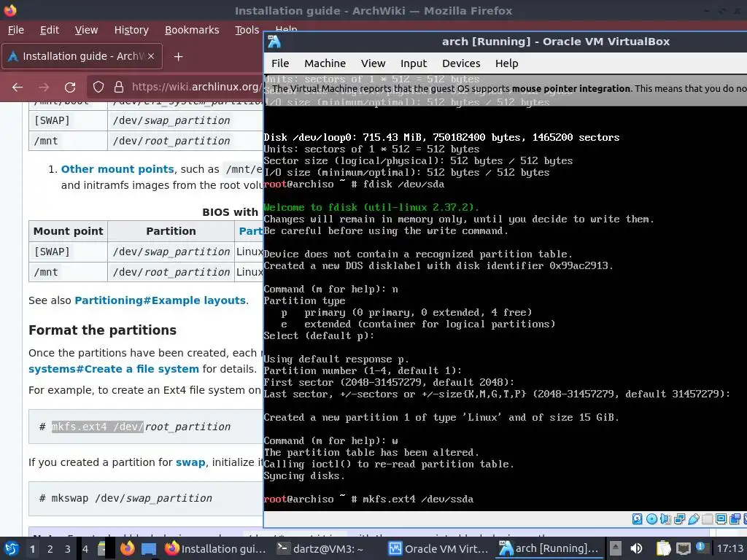Click the tracking protection shield icon in Firefox
The image size is (747, 560).
pyautogui.click(x=98, y=87)
